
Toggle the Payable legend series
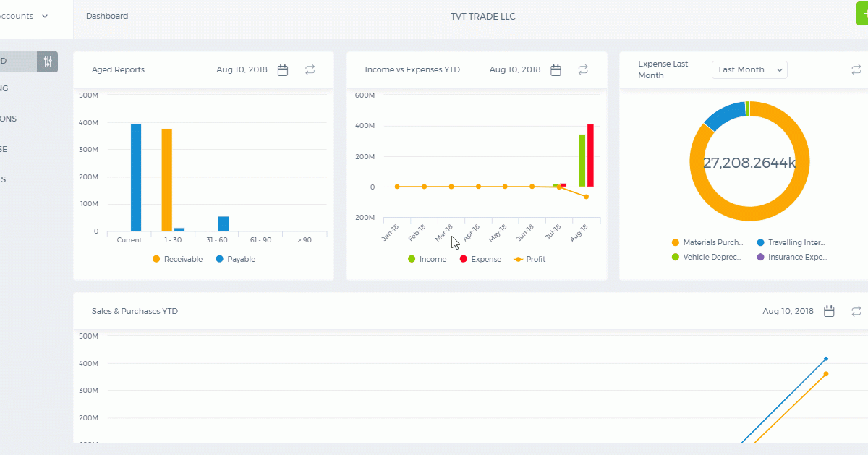coord(236,259)
